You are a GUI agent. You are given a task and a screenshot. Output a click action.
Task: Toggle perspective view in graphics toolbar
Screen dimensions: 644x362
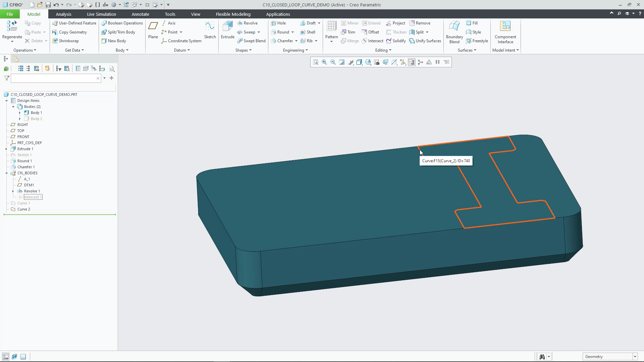pyautogui.click(x=385, y=62)
